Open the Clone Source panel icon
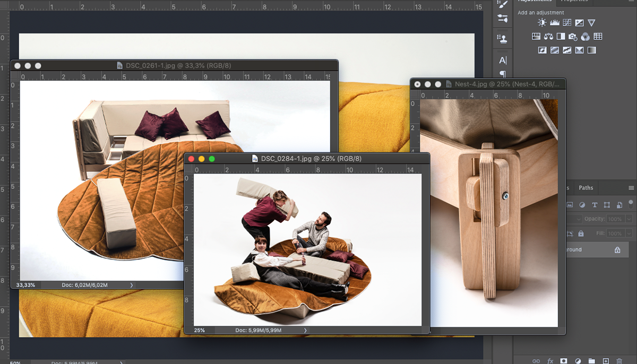 pyautogui.click(x=503, y=39)
